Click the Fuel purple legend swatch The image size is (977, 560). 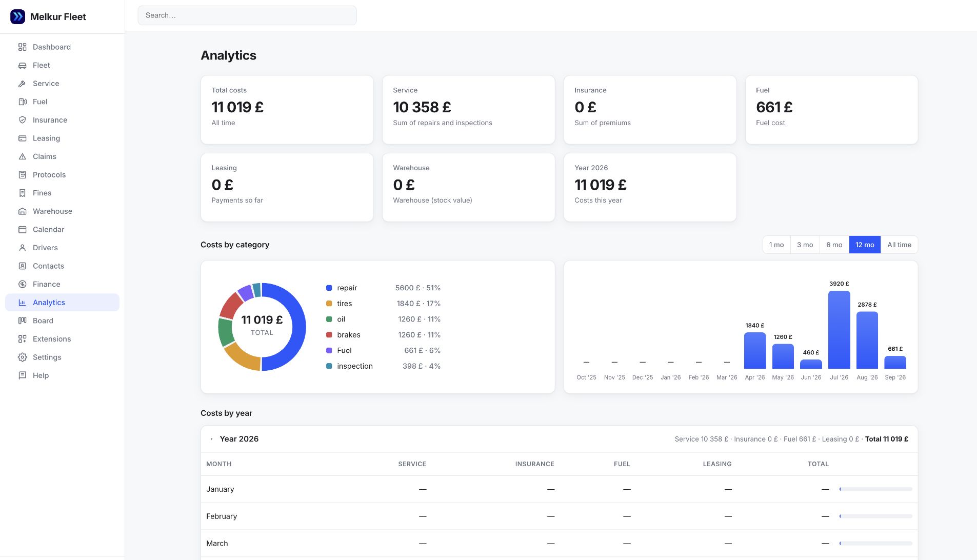[329, 351]
